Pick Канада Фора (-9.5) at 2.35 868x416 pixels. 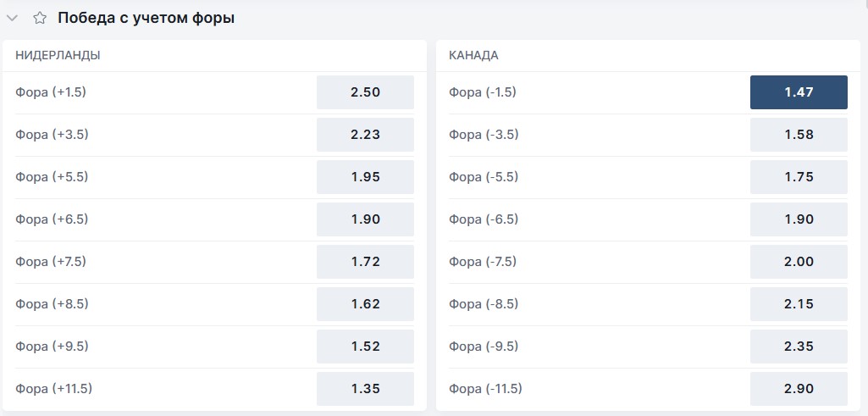tap(799, 347)
